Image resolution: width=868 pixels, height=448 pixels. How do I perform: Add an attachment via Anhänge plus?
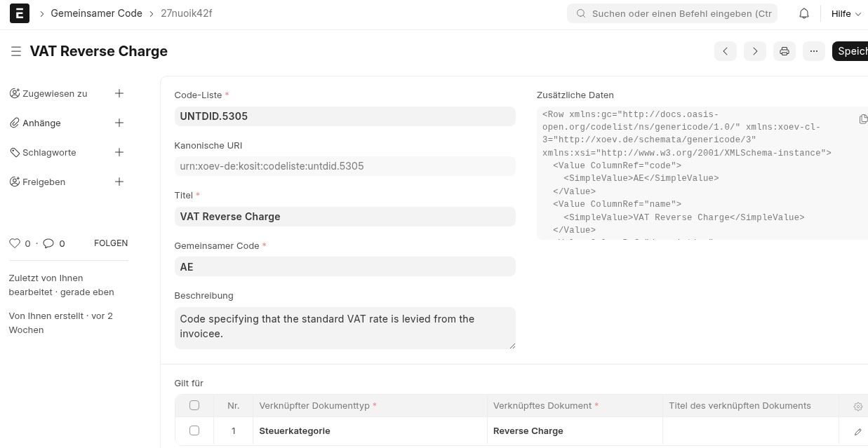(119, 123)
